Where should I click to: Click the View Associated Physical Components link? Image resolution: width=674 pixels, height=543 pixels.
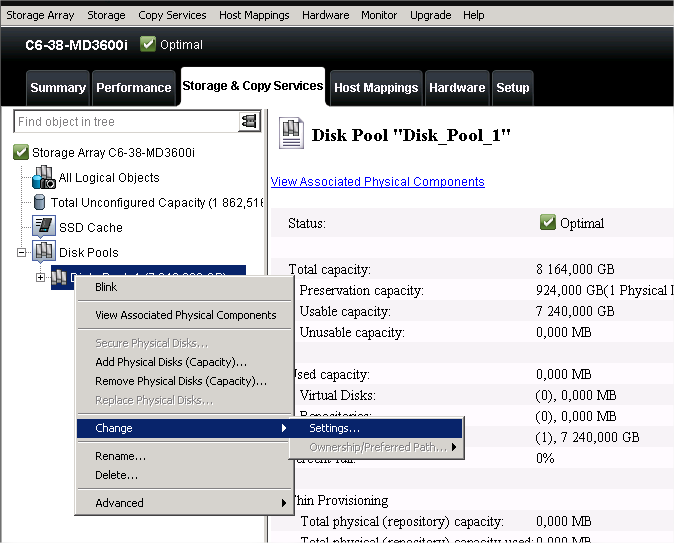[377, 181]
